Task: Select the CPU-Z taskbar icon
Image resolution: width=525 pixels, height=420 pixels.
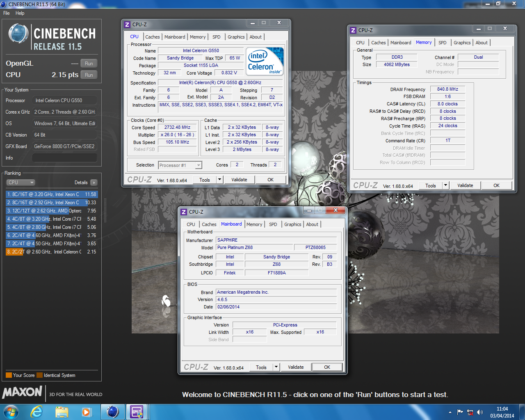Action: point(137,411)
